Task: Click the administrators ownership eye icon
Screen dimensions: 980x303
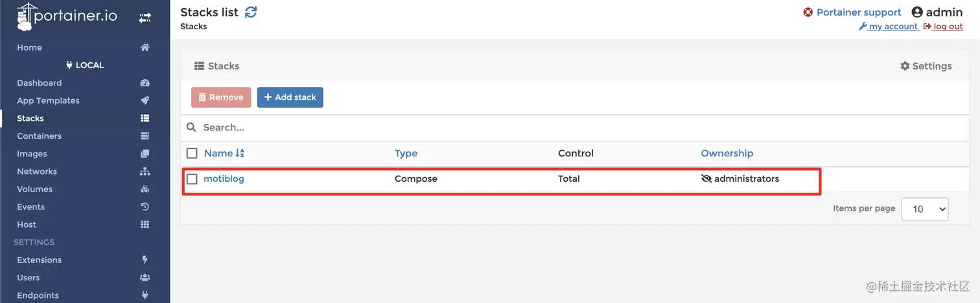Action: click(706, 179)
